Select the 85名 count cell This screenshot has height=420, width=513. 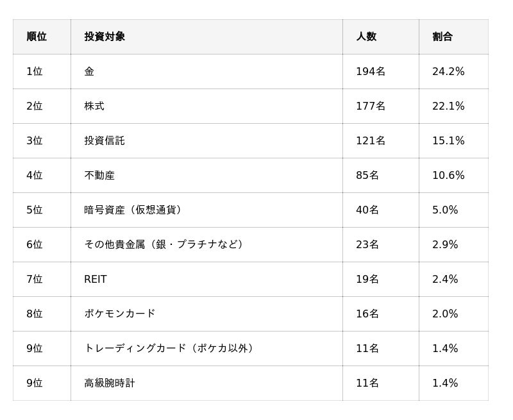point(367,175)
